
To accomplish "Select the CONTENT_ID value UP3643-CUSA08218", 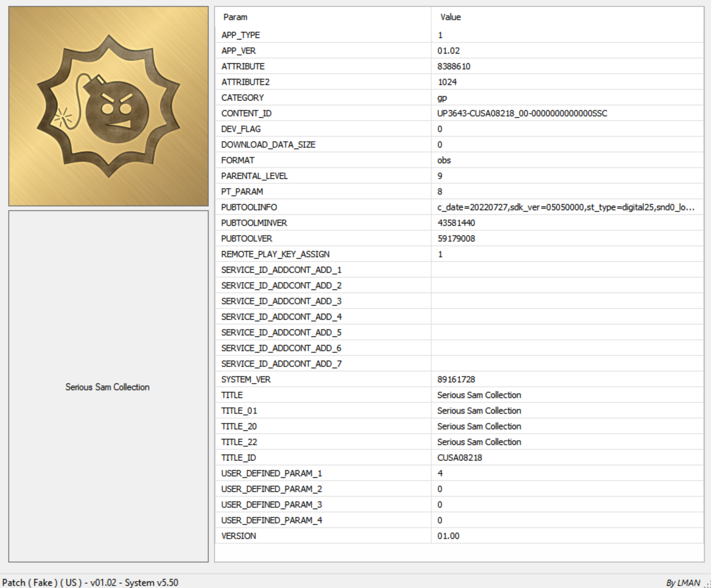I will coord(522,113).
